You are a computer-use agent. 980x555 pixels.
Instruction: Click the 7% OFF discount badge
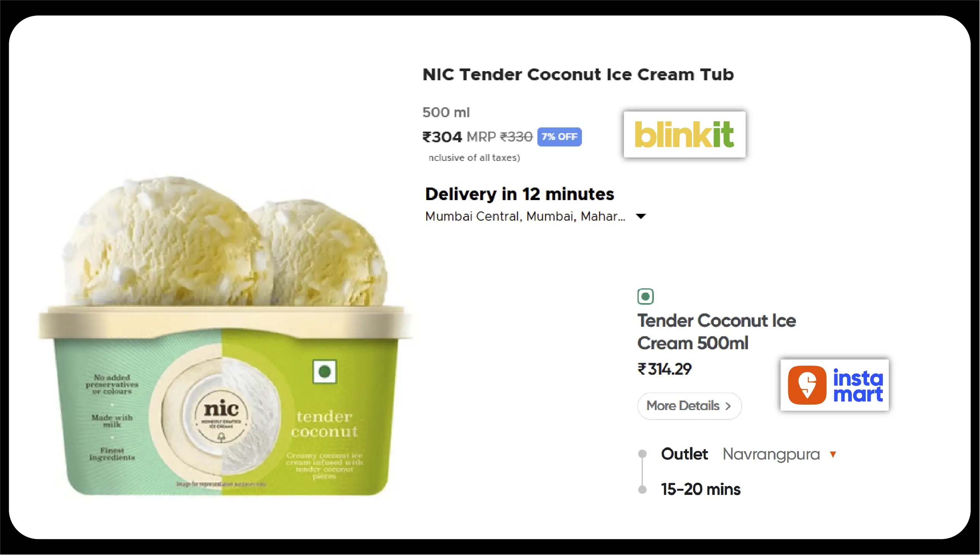559,137
